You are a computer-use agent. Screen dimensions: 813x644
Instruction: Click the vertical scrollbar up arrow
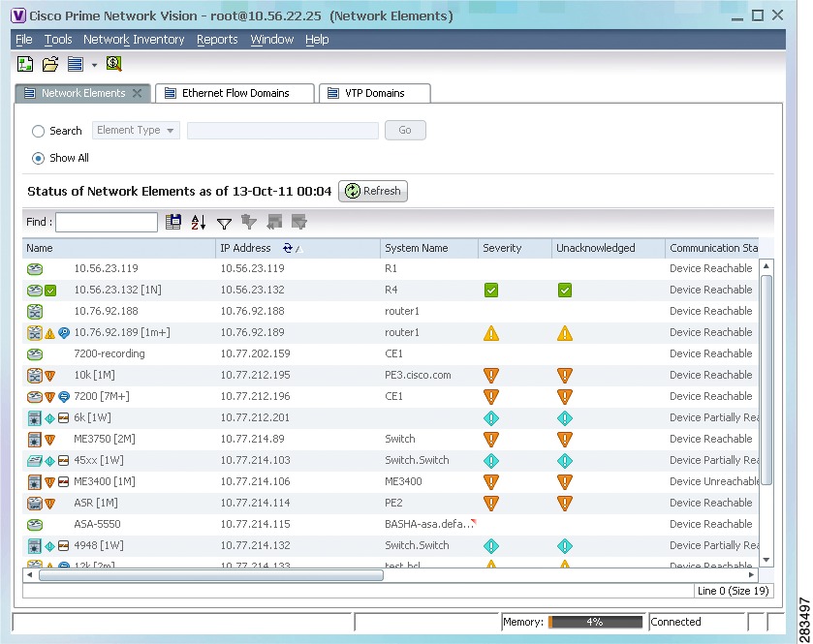[766, 265]
